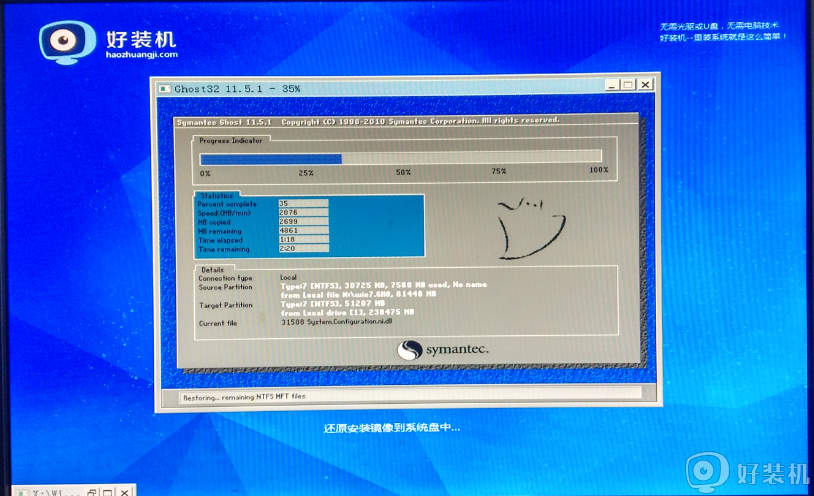Click the Progress Indicator bar
The width and height of the screenshot is (814, 496).
[400, 158]
